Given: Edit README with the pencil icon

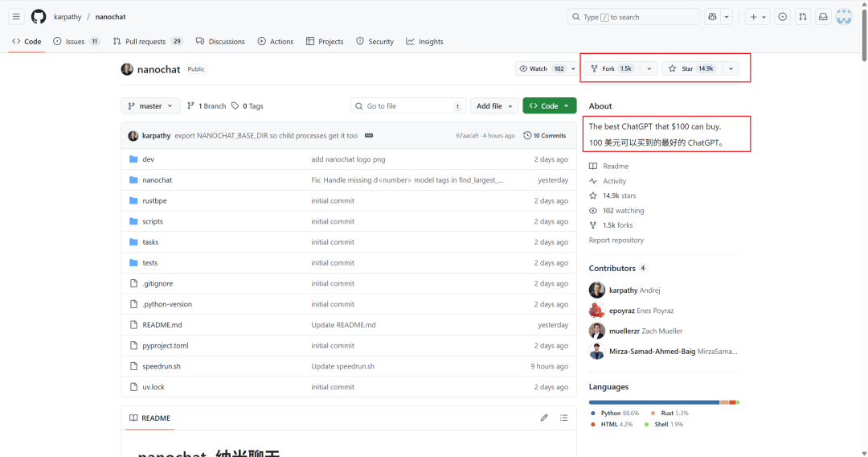Looking at the screenshot, I should (544, 418).
